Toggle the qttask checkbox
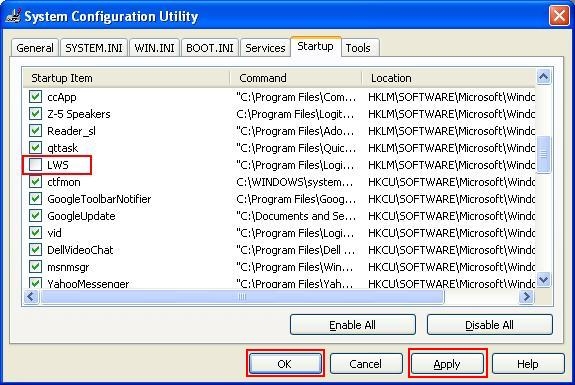 (35, 148)
